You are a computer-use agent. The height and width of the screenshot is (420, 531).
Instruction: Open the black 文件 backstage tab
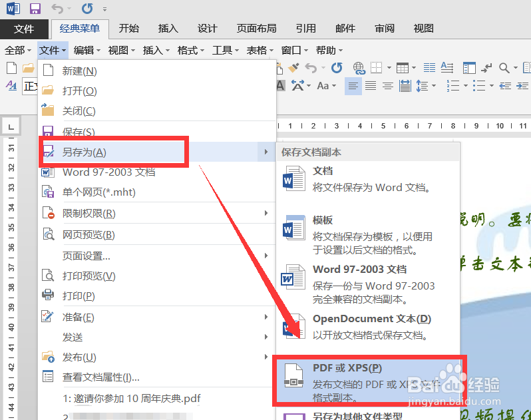(24, 29)
